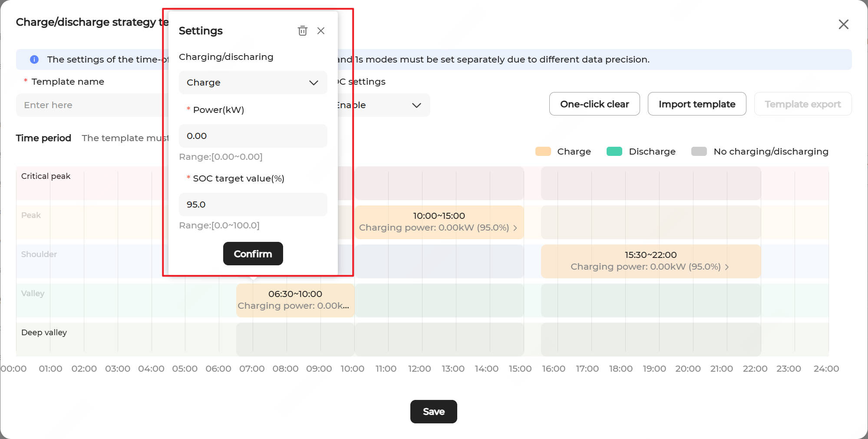The height and width of the screenshot is (439, 868).
Task: Click the green Discharge legend swatch
Action: tap(614, 152)
